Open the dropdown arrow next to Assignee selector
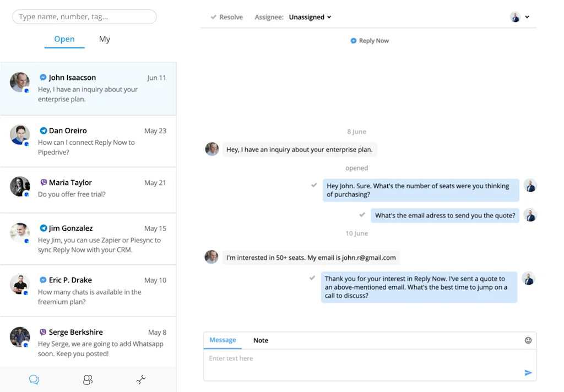The height and width of the screenshot is (392, 564). [x=330, y=17]
